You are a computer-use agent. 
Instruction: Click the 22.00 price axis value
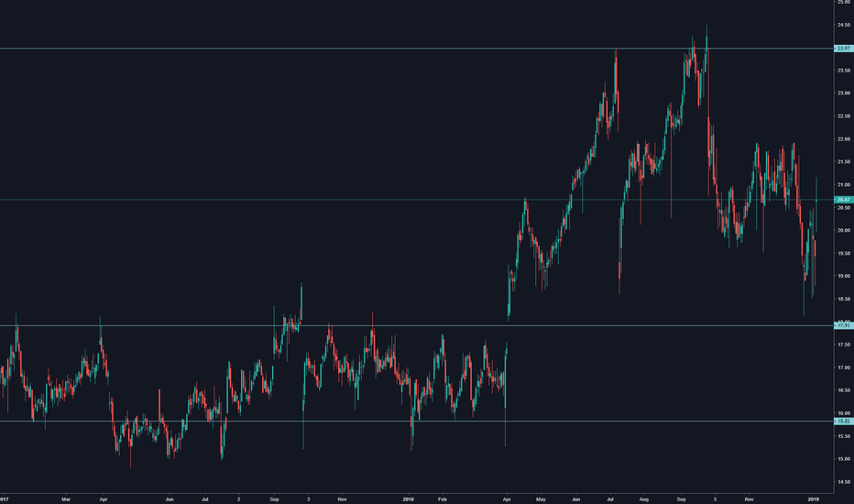point(844,139)
